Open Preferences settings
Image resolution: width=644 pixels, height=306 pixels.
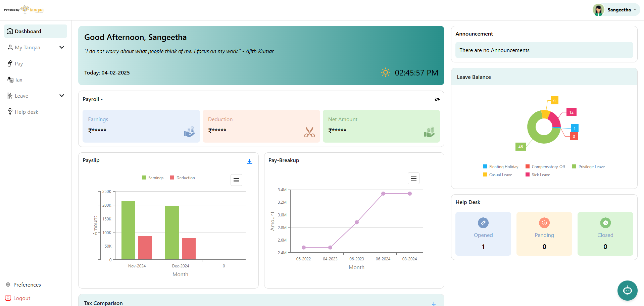(x=27, y=285)
